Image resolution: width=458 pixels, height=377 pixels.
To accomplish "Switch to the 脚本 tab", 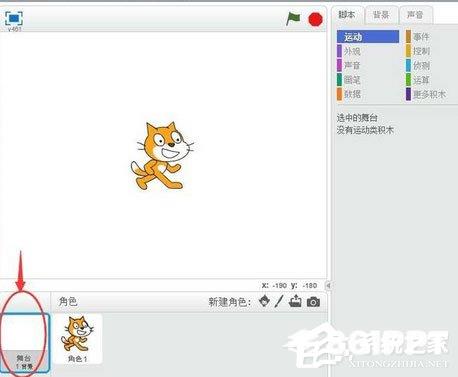I will [347, 15].
